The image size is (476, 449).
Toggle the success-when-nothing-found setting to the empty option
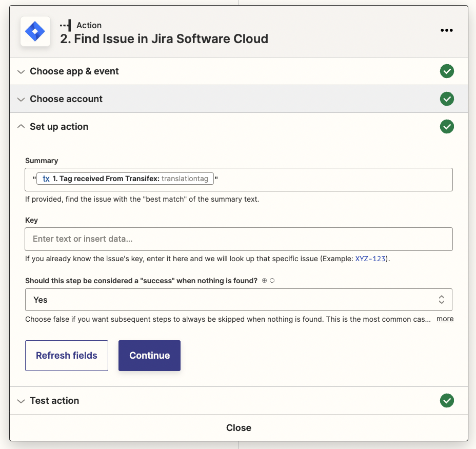272,280
